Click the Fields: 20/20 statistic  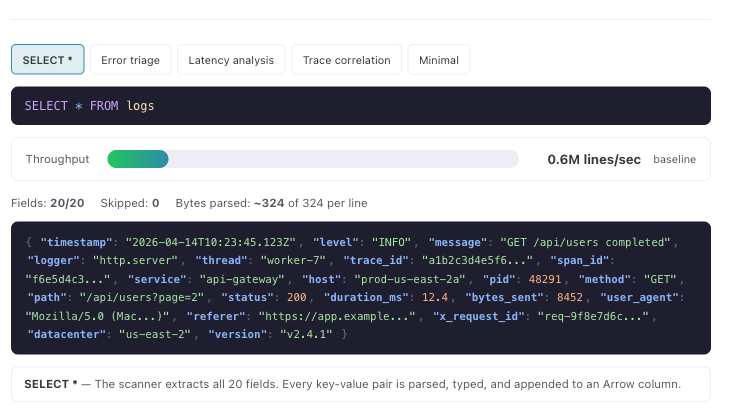pyautogui.click(x=47, y=203)
